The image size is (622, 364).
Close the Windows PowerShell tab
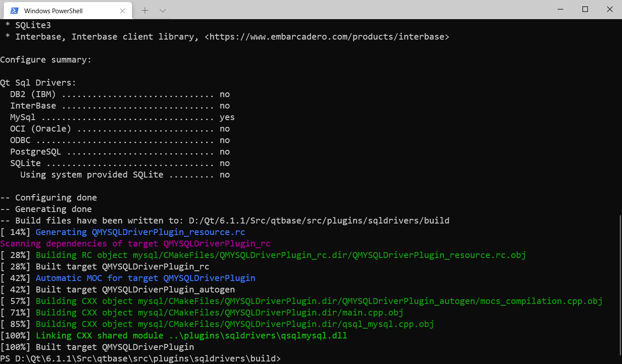(123, 11)
